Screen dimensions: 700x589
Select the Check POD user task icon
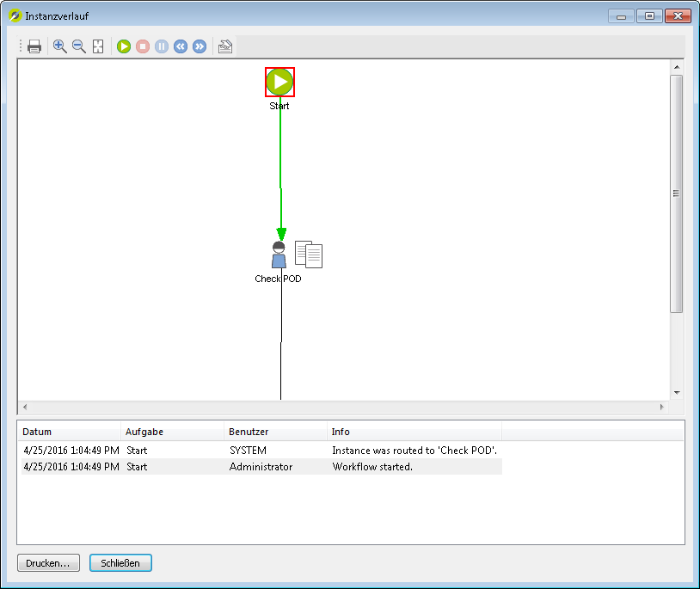(x=279, y=255)
